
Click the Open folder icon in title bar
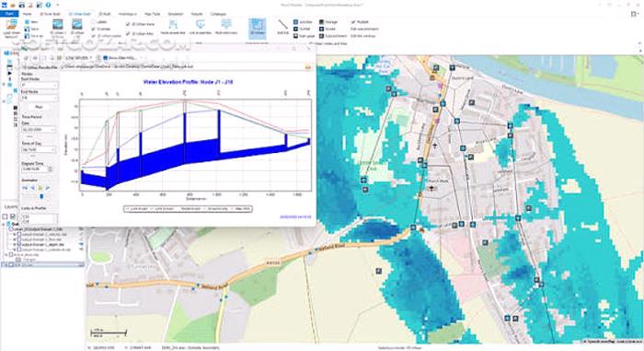(13, 5)
